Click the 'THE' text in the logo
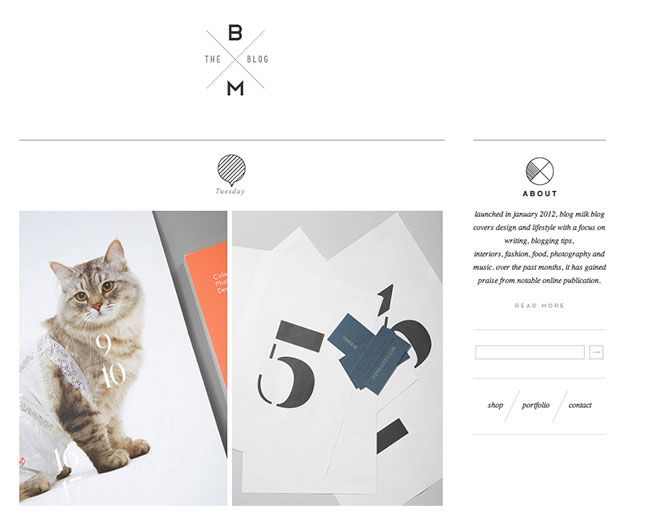The height and width of the screenshot is (521, 649). coord(213,59)
